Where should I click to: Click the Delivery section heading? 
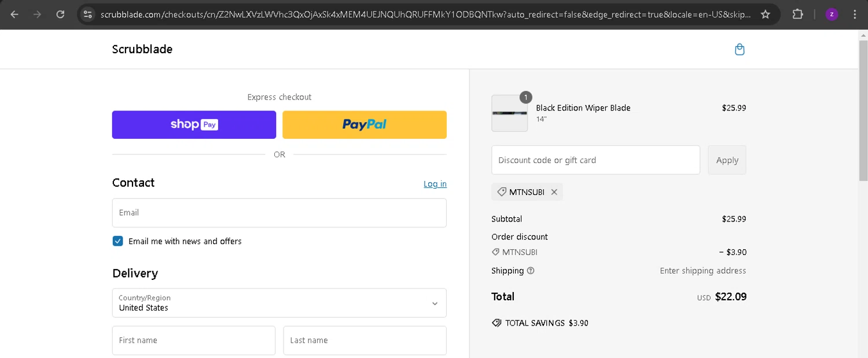[135, 273]
